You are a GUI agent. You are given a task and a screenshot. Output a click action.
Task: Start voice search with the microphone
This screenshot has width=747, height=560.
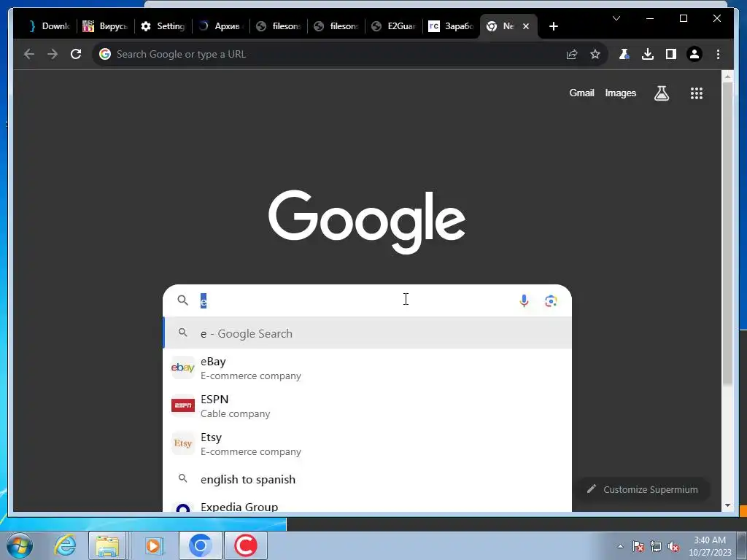pos(524,300)
